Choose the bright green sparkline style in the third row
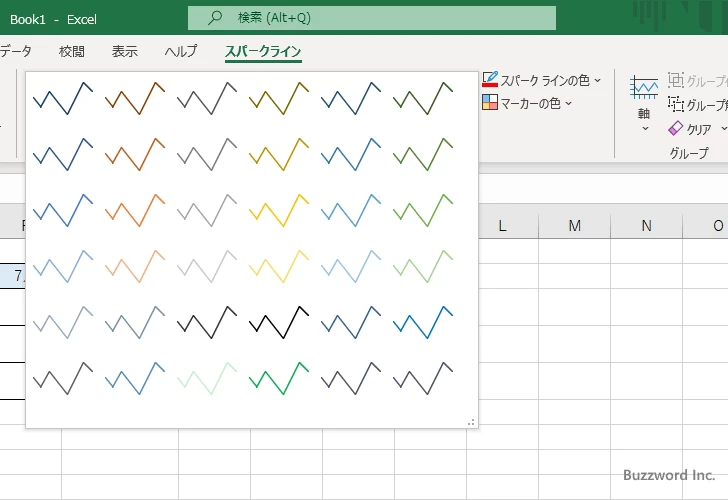Image resolution: width=728 pixels, height=500 pixels. [422, 210]
